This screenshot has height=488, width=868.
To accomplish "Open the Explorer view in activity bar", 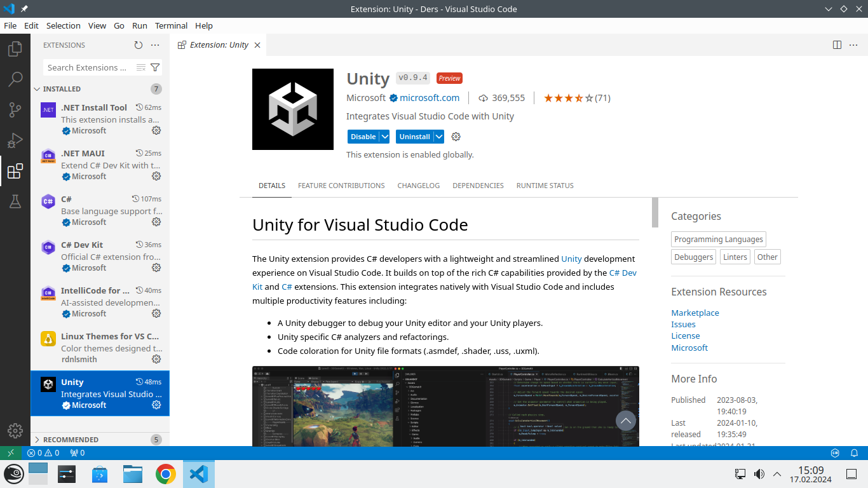I will pos(15,49).
